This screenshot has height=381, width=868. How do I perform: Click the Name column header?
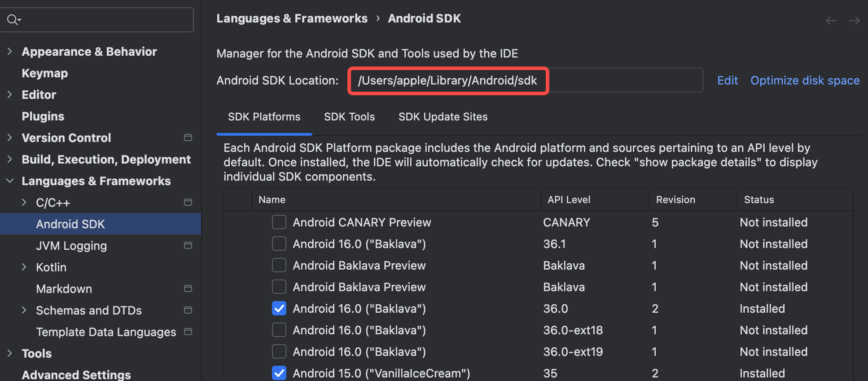(x=272, y=199)
